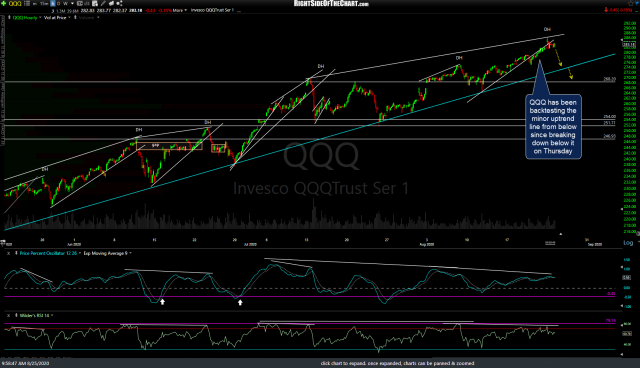Viewport: 640px width, 368px height.
Task: Click the note tag icon in toolbar
Action: (x=111, y=4)
